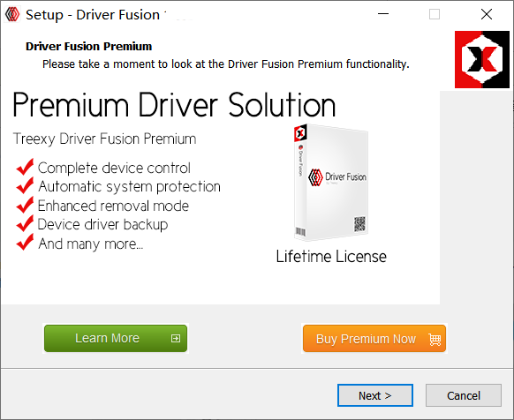Viewport: 514px width, 420px height.
Task: Click the Driver Fusion product box image
Action: (330, 182)
